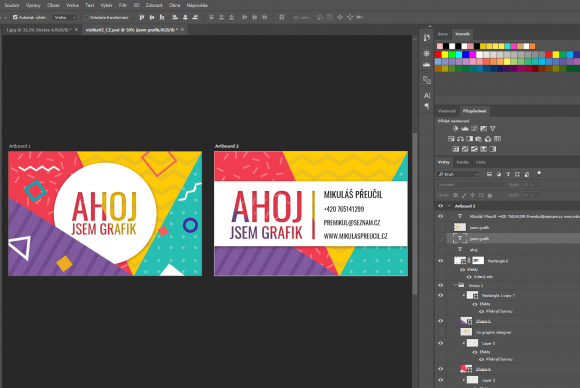Add a Curves adjustment layer
This screenshot has width=580, height=388.
474,128
